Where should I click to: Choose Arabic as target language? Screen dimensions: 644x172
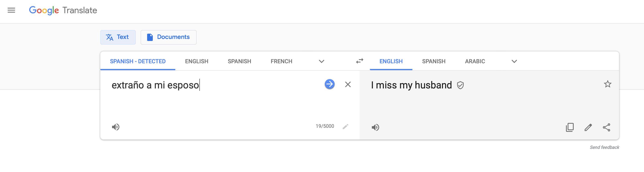(x=475, y=61)
